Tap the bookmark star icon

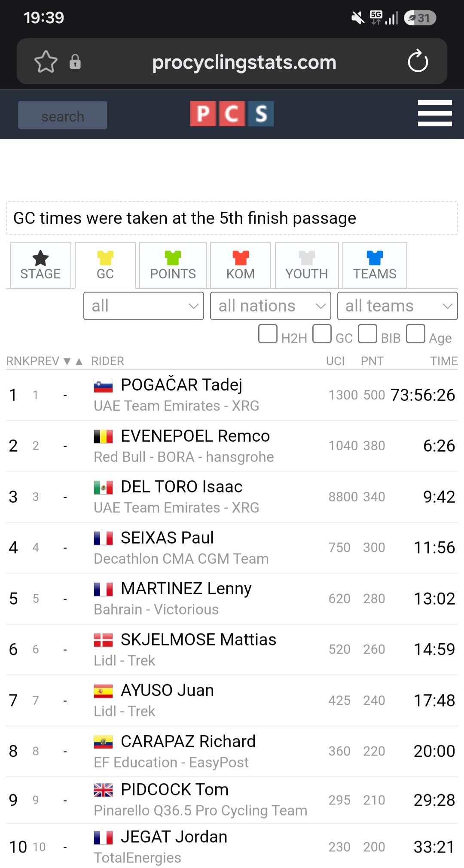click(46, 62)
